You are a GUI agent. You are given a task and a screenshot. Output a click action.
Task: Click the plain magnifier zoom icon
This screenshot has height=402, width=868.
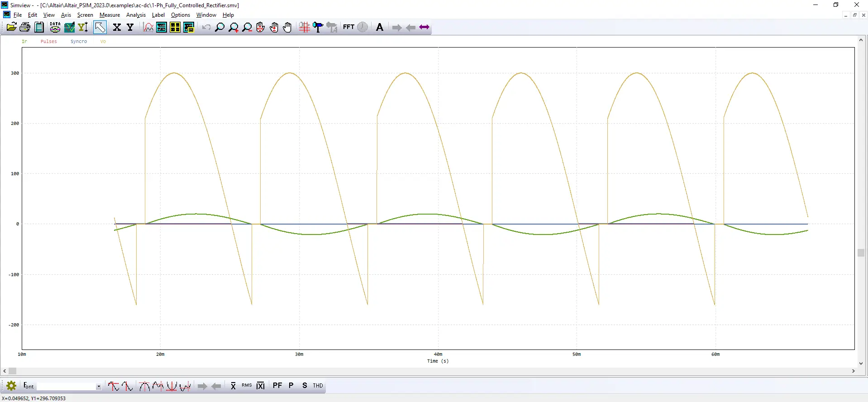click(x=219, y=28)
